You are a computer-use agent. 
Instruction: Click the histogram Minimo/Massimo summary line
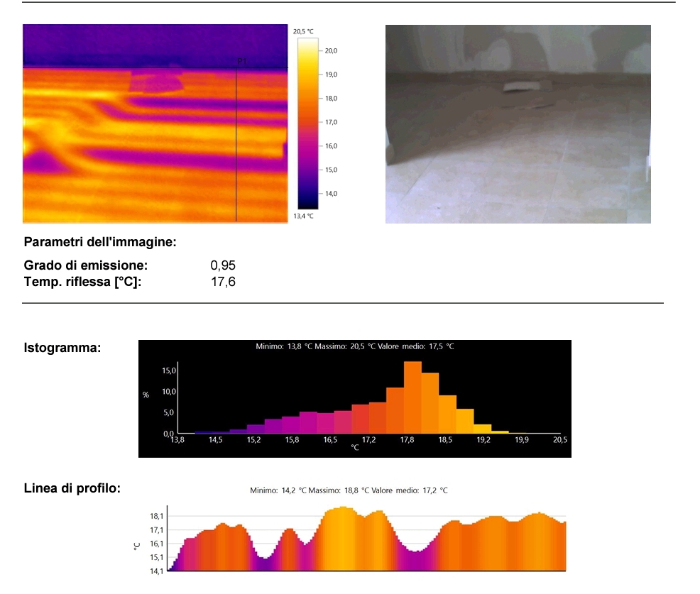355,346
